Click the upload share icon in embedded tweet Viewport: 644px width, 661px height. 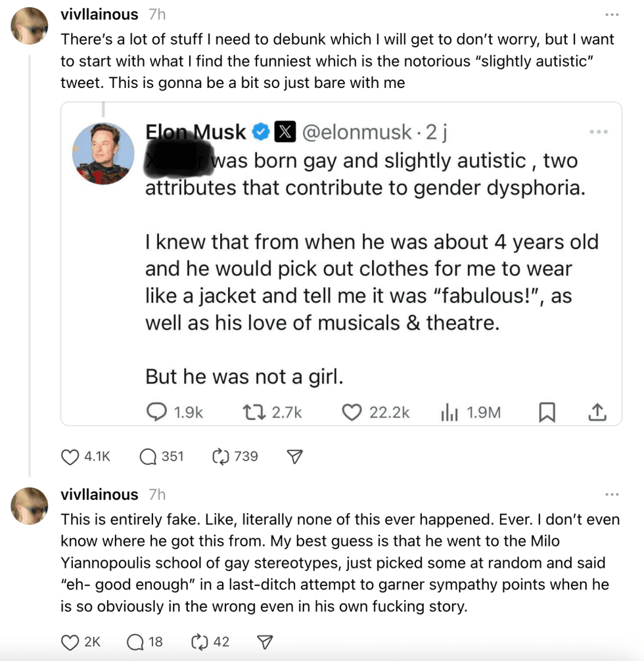pyautogui.click(x=597, y=412)
